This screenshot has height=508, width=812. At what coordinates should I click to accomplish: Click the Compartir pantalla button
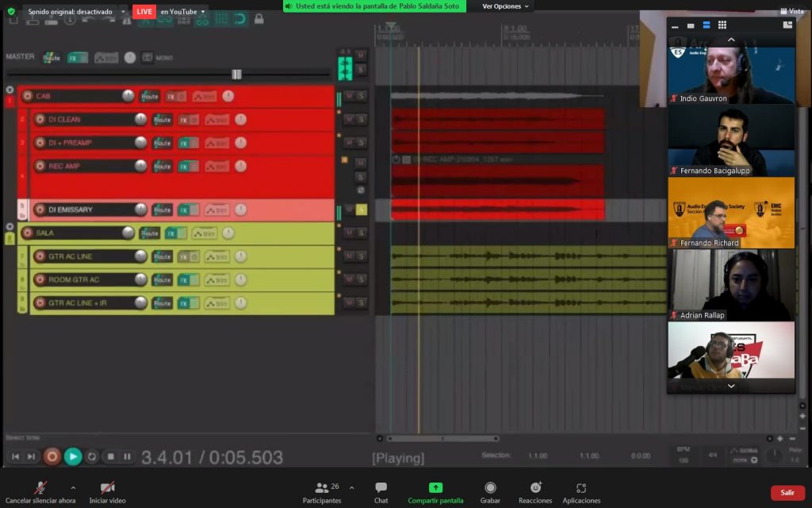(x=435, y=492)
